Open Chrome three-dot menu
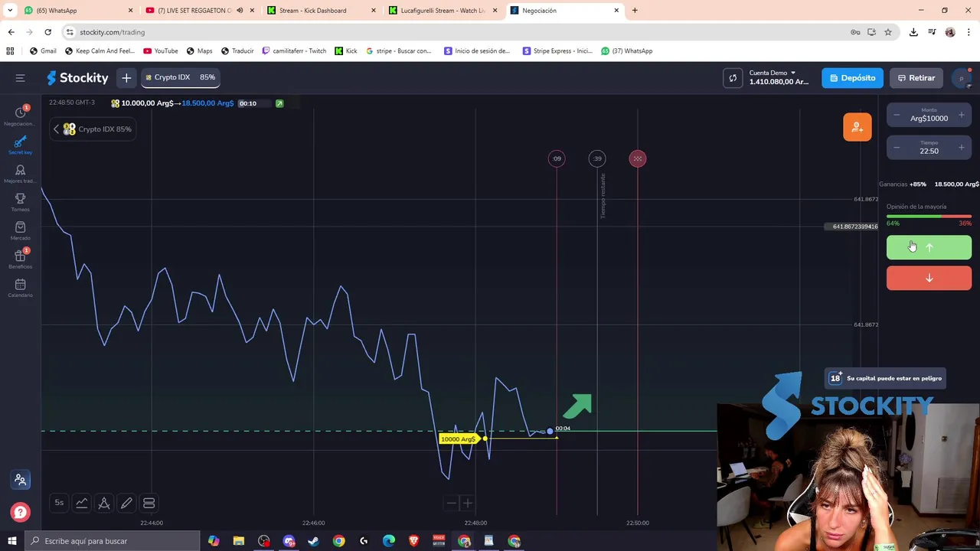The height and width of the screenshot is (551, 980). coord(969,32)
